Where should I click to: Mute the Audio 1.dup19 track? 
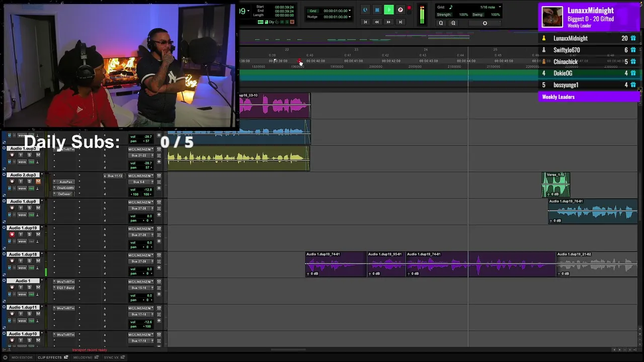[38, 234]
